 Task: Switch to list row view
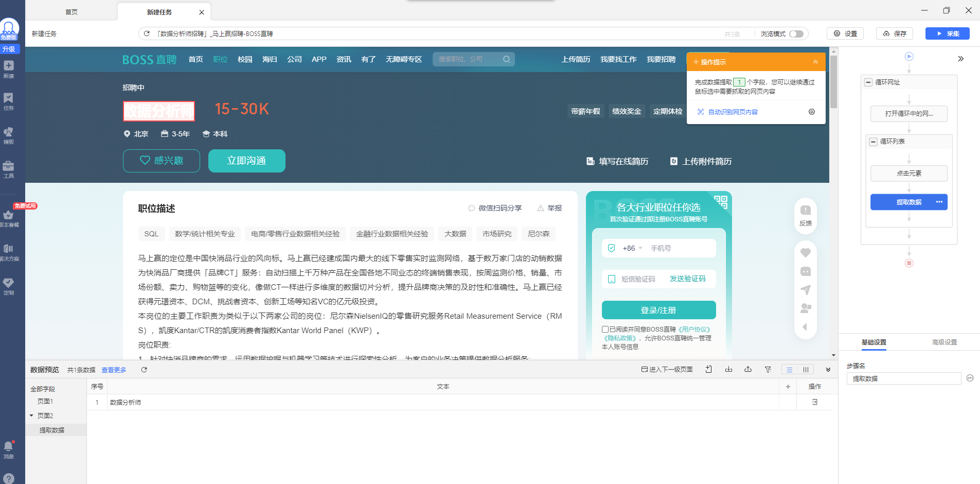[x=789, y=369]
